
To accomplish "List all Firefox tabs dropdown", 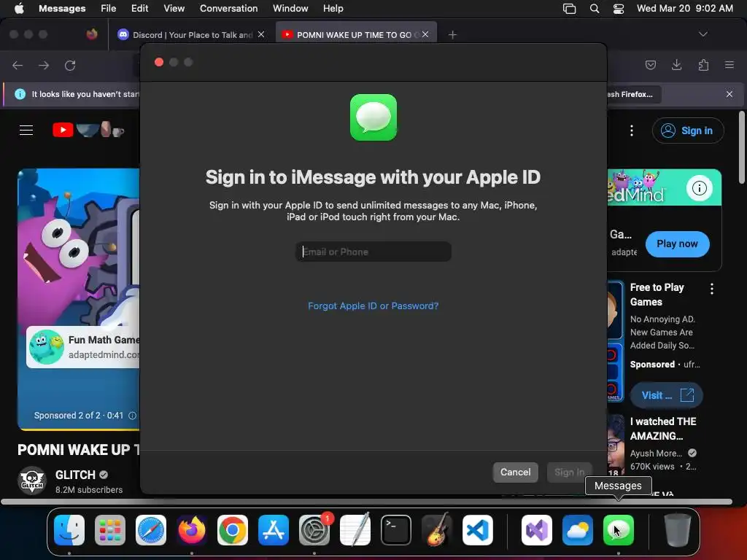I will [x=703, y=34].
